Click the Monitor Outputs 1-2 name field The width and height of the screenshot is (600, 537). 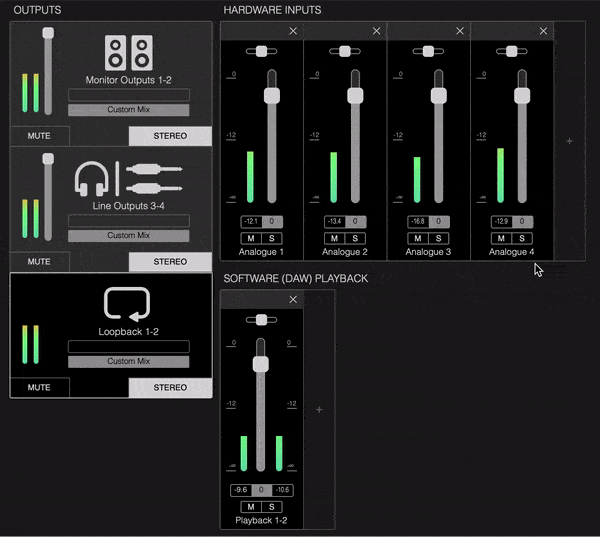coord(129,95)
